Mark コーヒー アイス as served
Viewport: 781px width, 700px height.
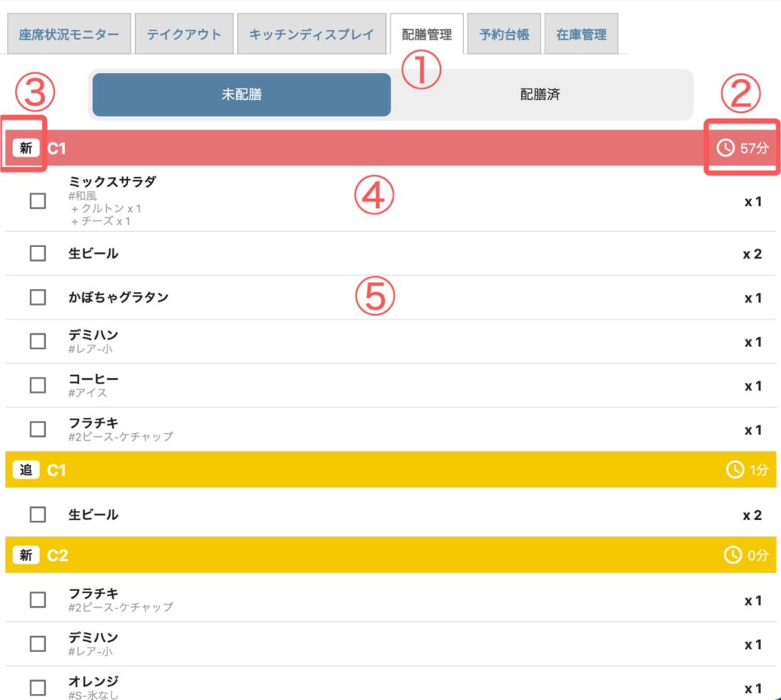pyautogui.click(x=37, y=385)
